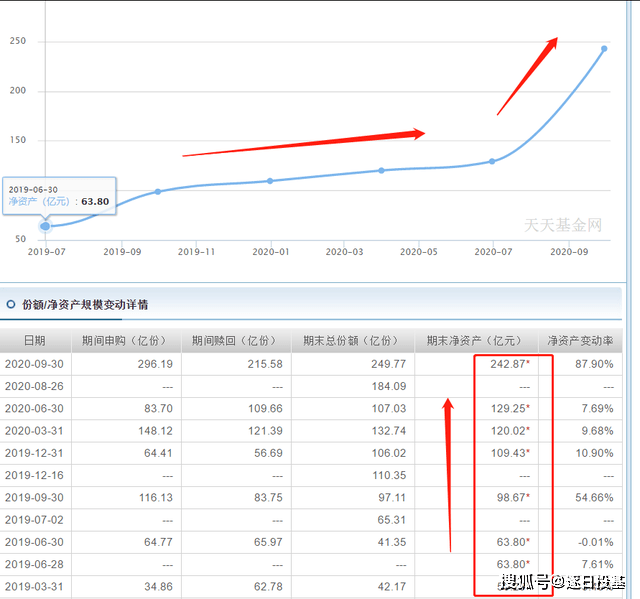The image size is (640, 599).
Task: Click the 2020-01 x-axis label
Action: pyautogui.click(x=270, y=252)
